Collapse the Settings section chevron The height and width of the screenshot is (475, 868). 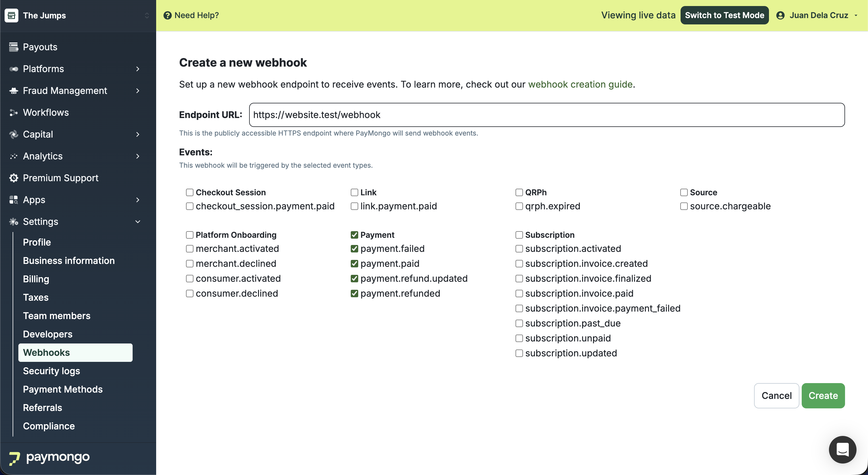137,222
